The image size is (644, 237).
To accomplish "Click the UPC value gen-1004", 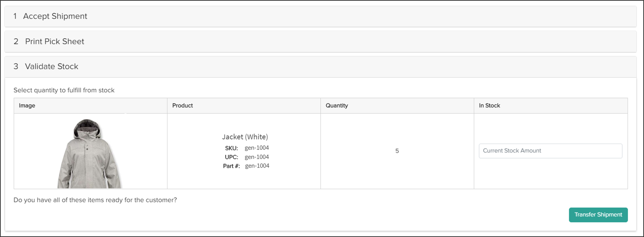I will pyautogui.click(x=257, y=157).
